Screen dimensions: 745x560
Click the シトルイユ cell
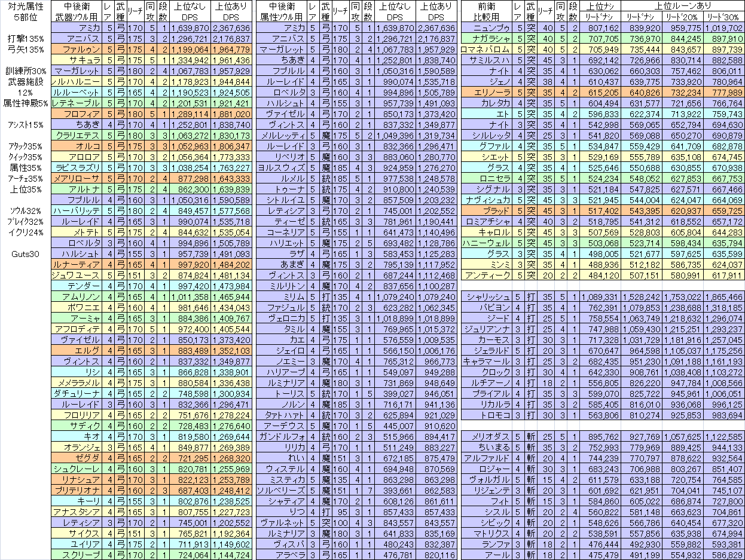tap(282, 200)
